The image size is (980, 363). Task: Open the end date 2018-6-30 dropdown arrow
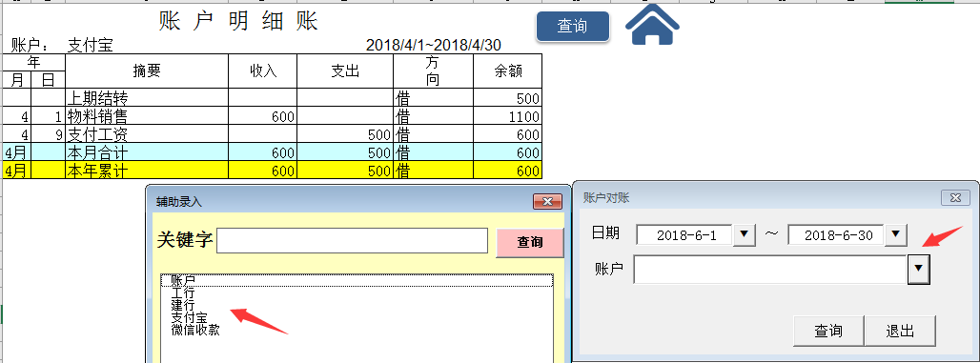click(895, 235)
